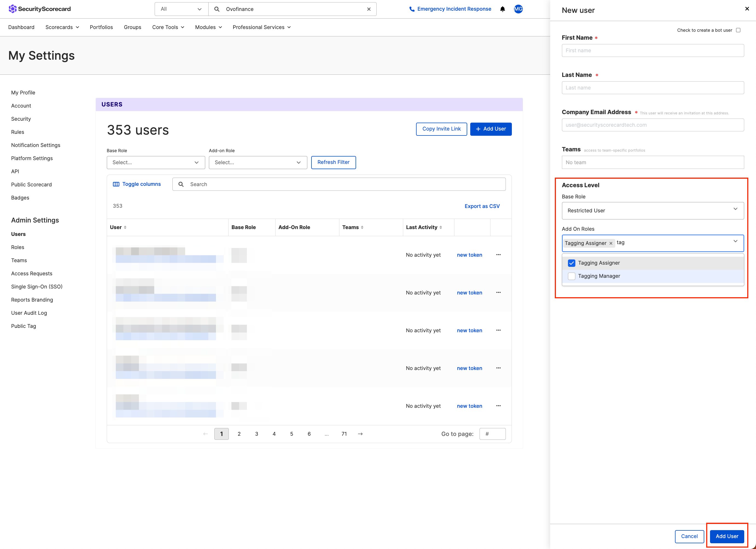
Task: Click Copy Invite Link
Action: tap(441, 129)
